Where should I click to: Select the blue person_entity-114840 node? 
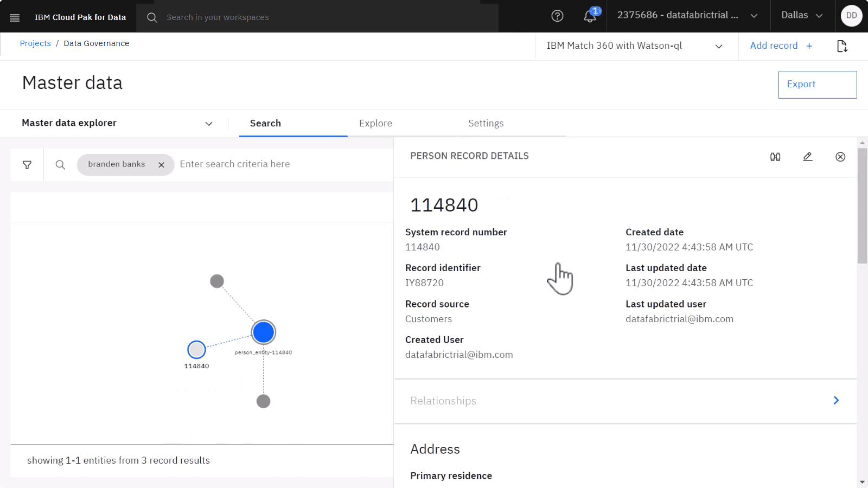[264, 332]
